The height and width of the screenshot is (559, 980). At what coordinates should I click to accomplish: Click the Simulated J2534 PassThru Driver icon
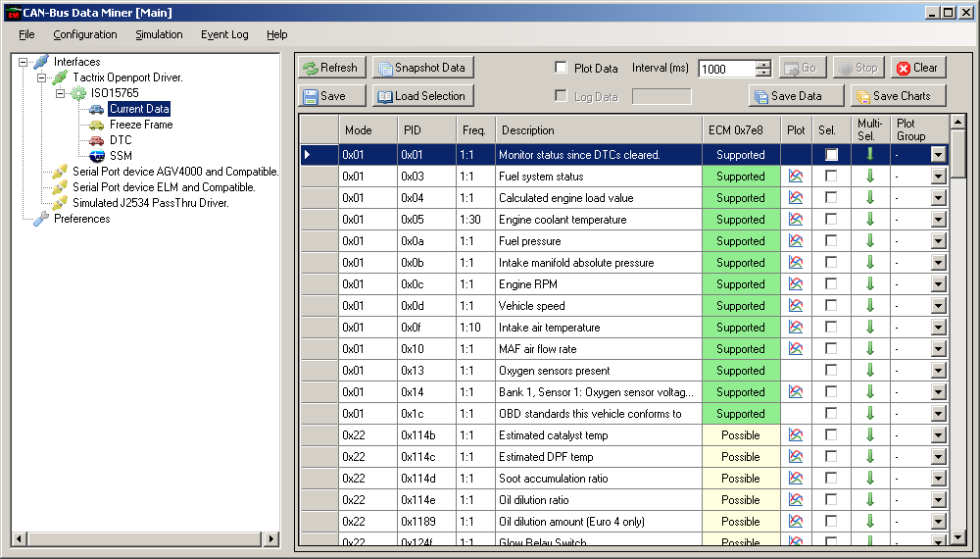[x=60, y=203]
